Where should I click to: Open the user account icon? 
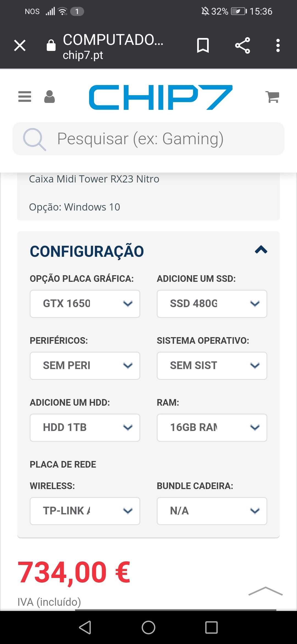(x=50, y=97)
